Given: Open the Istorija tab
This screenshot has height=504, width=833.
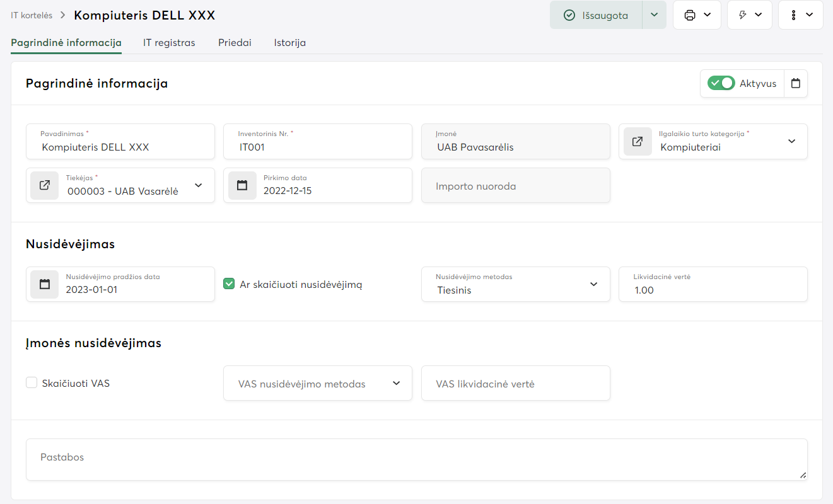Looking at the screenshot, I should pos(289,43).
